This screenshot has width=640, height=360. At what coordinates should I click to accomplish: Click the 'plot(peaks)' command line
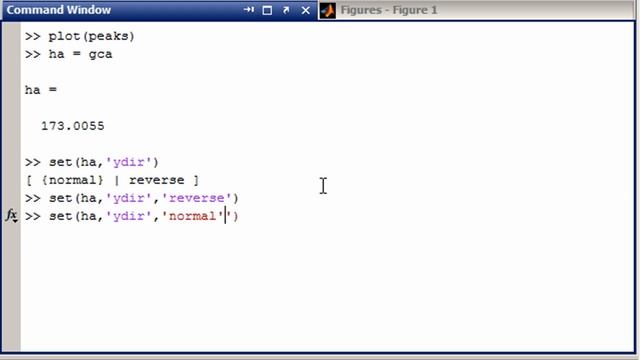pyautogui.click(x=80, y=36)
